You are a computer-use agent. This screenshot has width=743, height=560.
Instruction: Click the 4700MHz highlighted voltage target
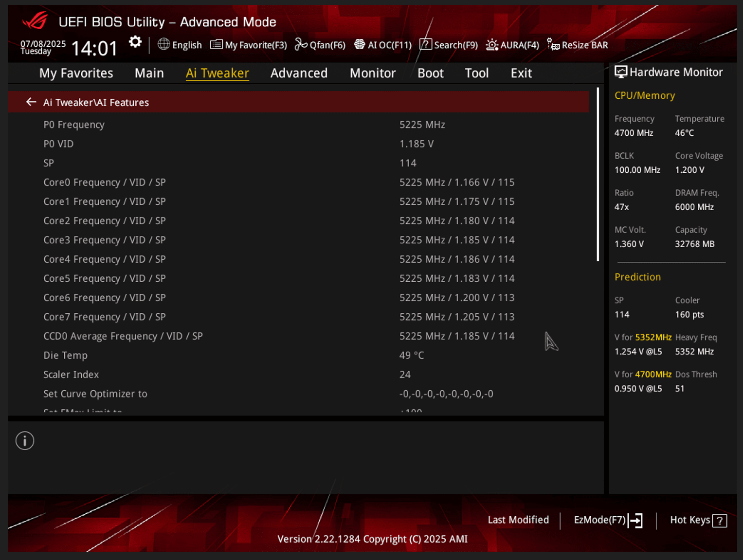coord(653,374)
